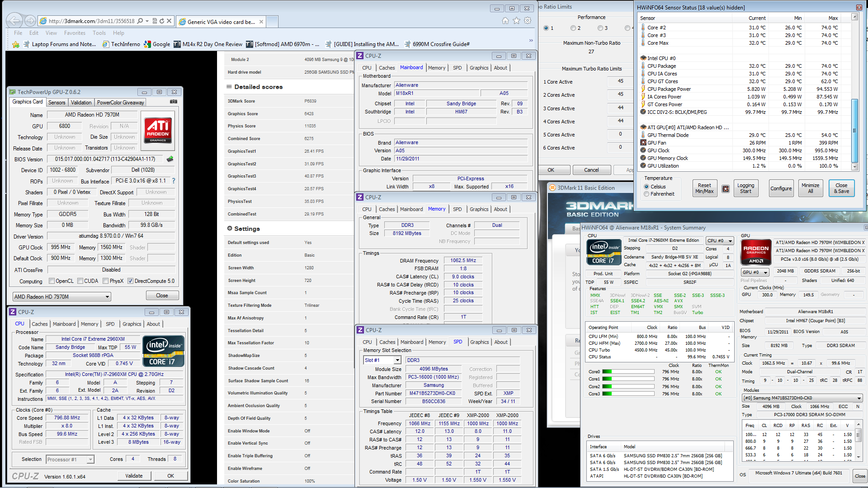Click the browser back arrow button
Image resolution: width=868 pixels, height=488 pixels.
(14, 21)
